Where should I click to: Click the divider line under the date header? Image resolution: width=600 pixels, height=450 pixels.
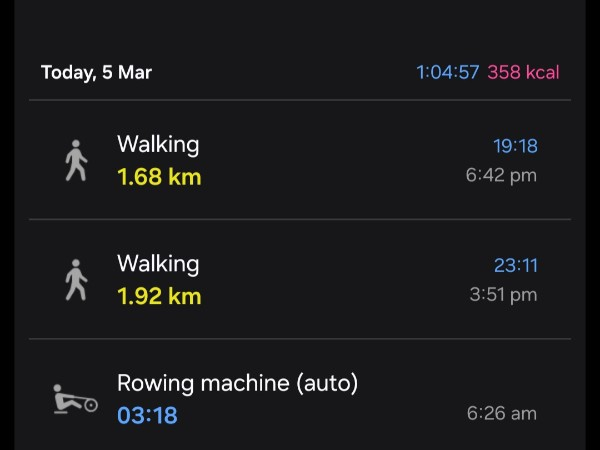(300, 100)
